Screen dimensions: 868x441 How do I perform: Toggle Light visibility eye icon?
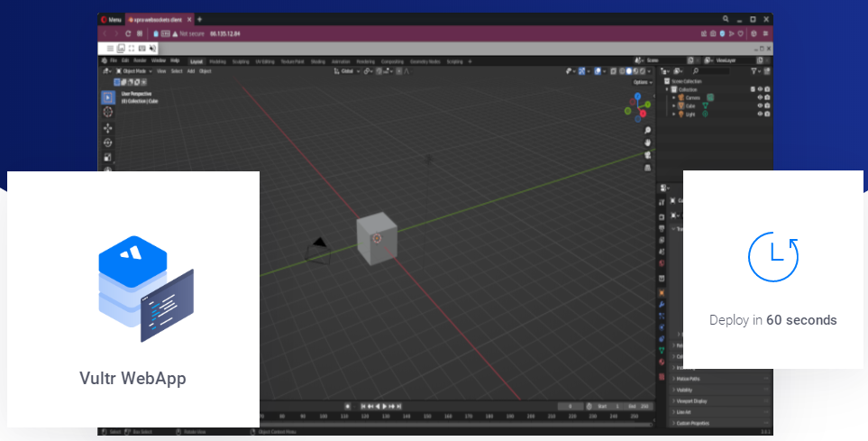(760, 115)
